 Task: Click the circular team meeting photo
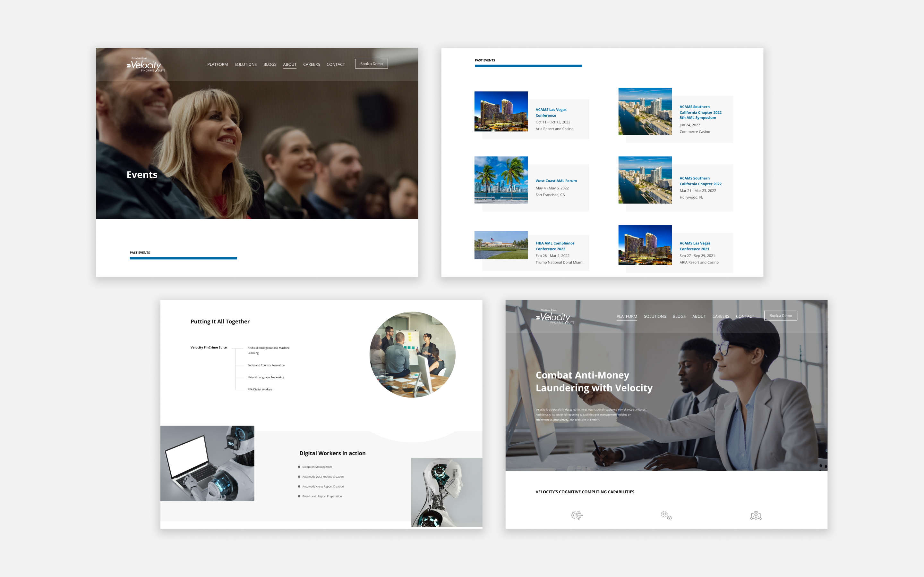tap(412, 355)
